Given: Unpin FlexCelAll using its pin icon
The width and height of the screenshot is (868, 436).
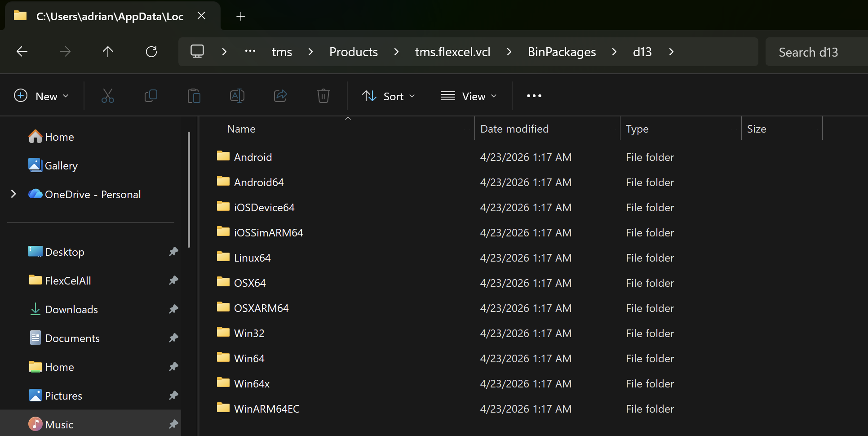Looking at the screenshot, I should 173,280.
